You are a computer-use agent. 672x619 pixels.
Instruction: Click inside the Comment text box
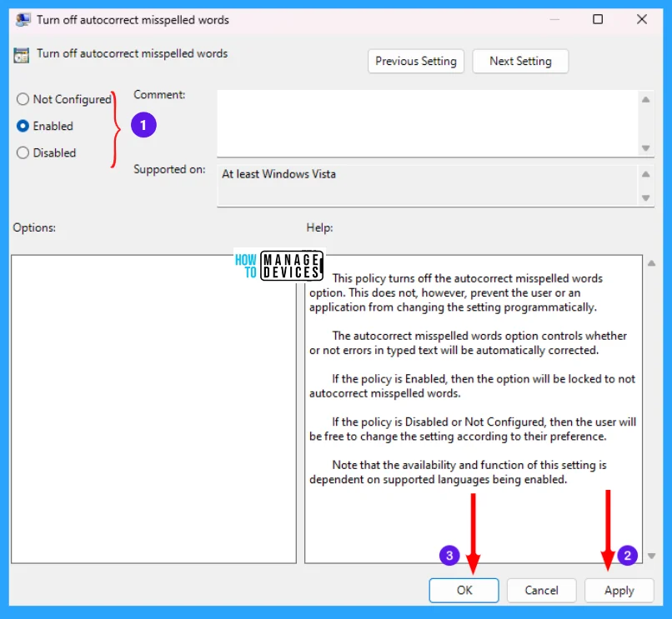coord(428,123)
